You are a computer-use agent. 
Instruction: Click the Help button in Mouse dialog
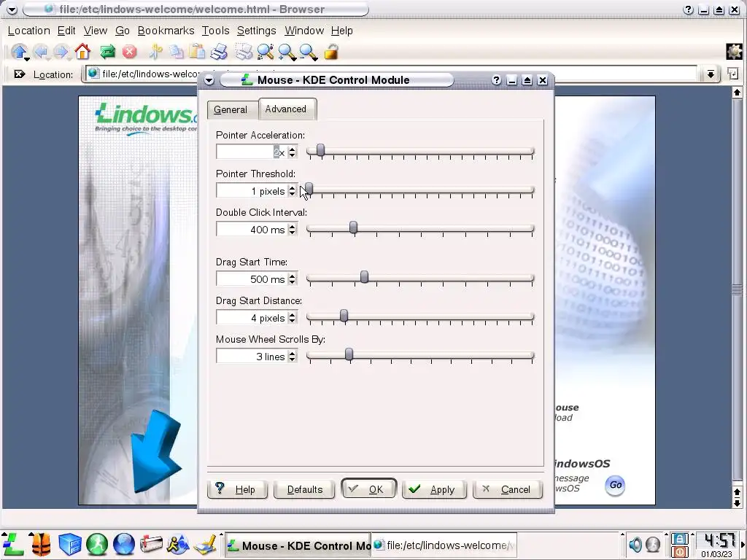(237, 489)
